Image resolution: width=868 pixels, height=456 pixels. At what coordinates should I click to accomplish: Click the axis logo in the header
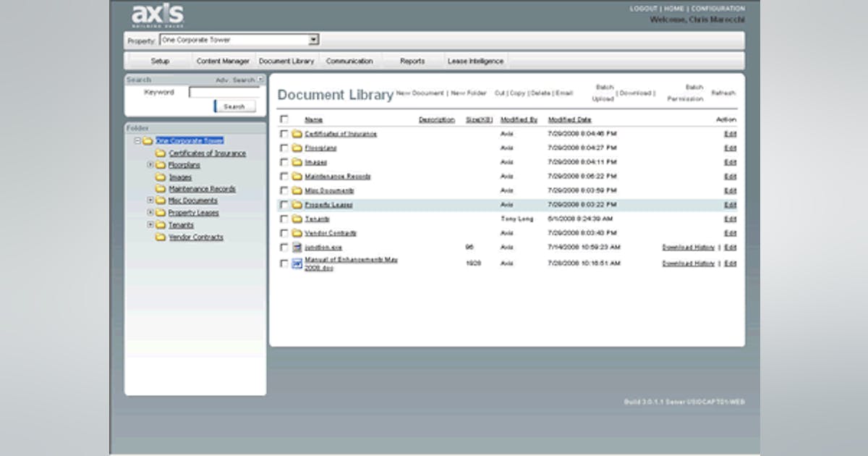[158, 16]
